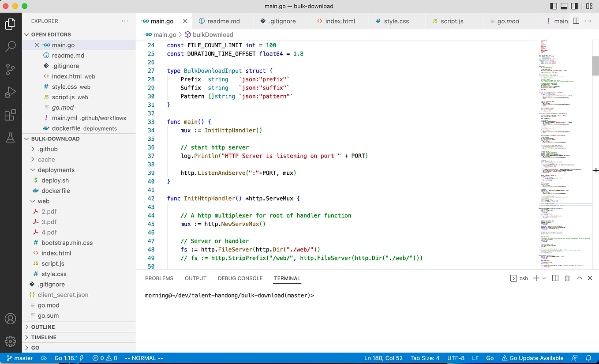Image resolution: width=599 pixels, height=364 pixels.
Task: Open the branch picker labeled master
Action: click(x=19, y=358)
